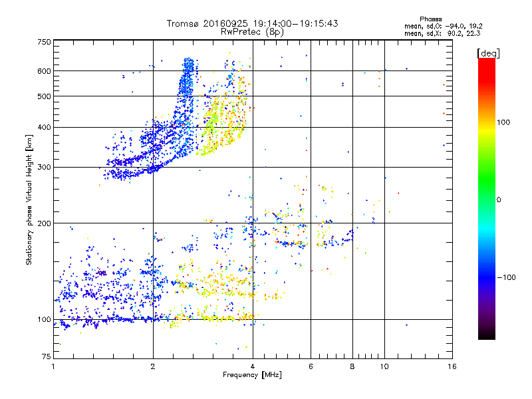532x399 pixels.
Task: Click the y-axis tick label '75'
Action: [47, 356]
